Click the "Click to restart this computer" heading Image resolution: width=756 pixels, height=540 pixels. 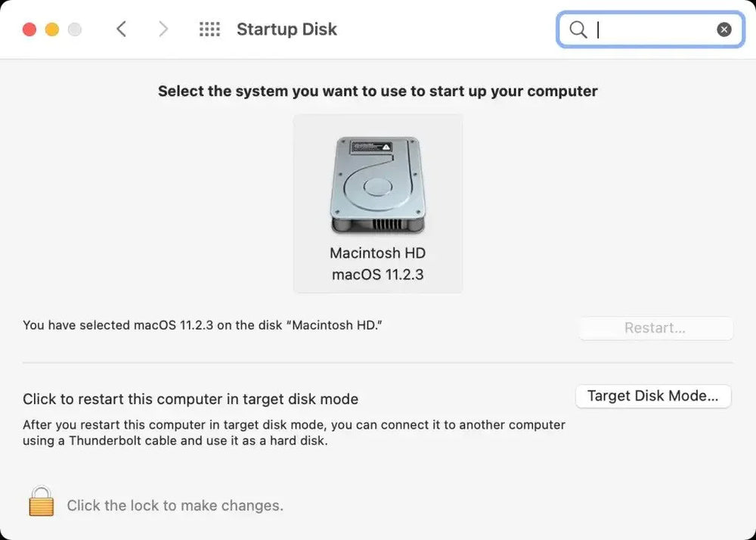(191, 399)
